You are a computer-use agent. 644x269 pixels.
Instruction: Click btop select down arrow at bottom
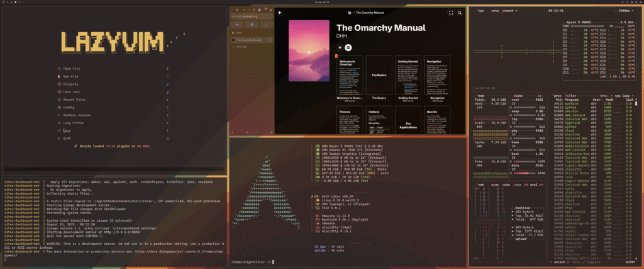coord(569,261)
